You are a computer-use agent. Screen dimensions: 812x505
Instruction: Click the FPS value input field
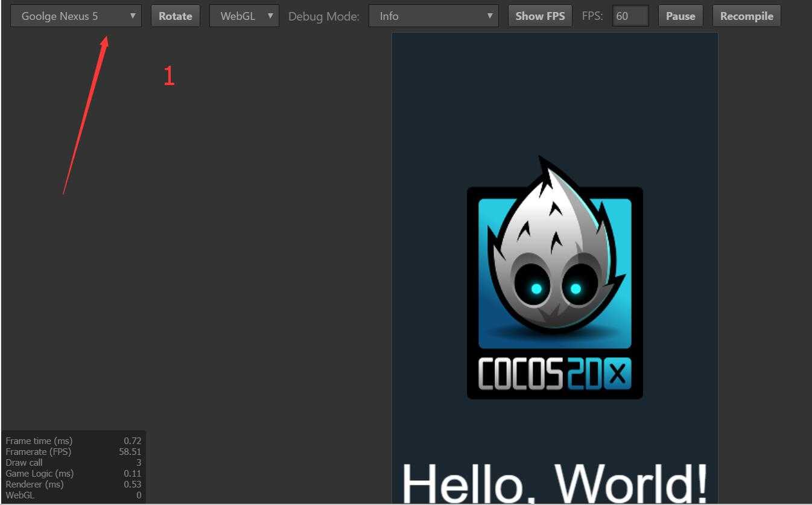click(630, 16)
